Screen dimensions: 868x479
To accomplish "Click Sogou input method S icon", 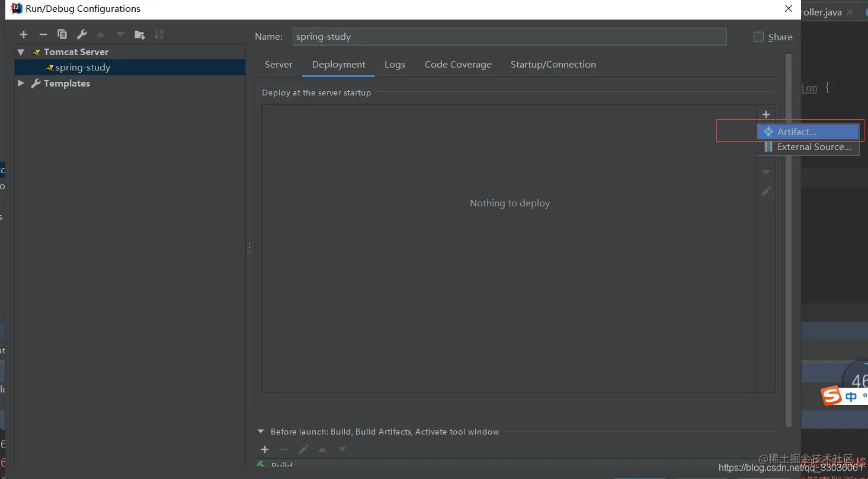I will [831, 396].
